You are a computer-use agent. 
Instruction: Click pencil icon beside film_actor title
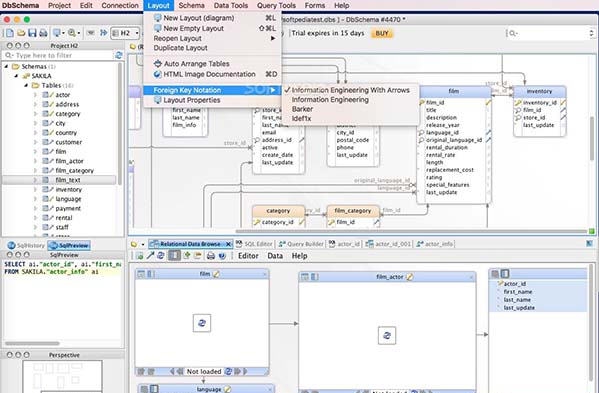click(410, 277)
